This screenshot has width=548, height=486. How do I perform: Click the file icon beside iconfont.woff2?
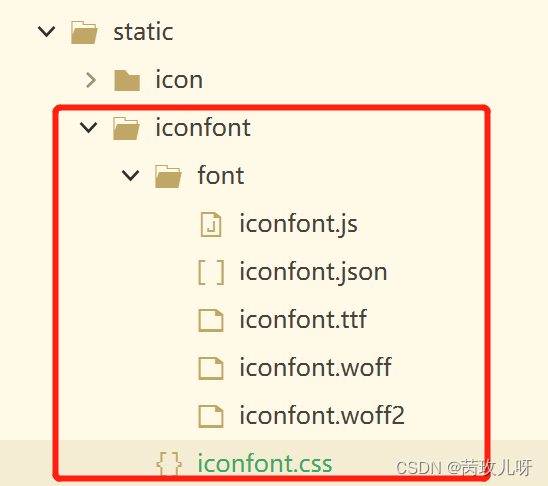click(x=211, y=416)
